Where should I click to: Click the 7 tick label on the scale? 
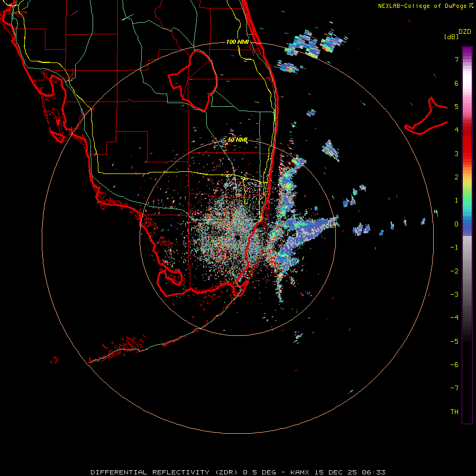[456, 59]
